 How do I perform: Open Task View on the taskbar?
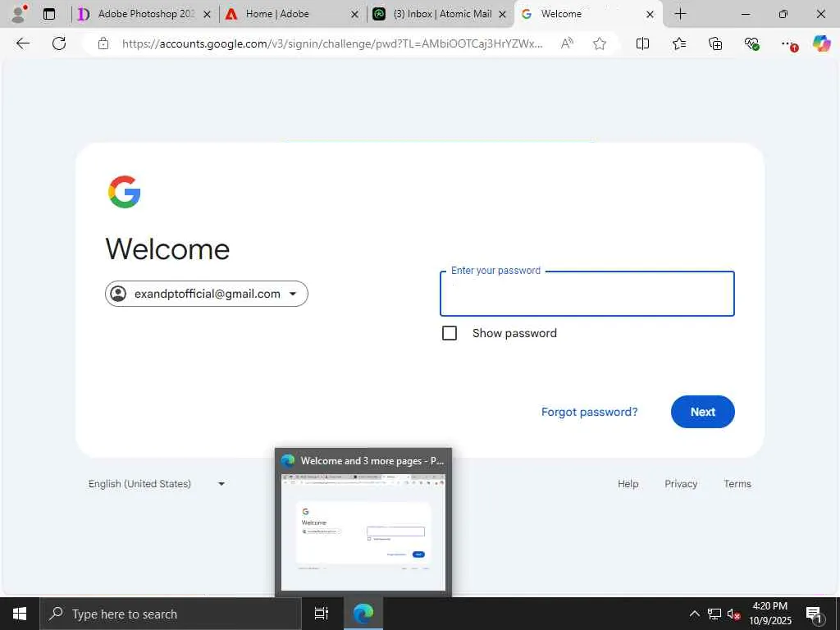(322, 614)
